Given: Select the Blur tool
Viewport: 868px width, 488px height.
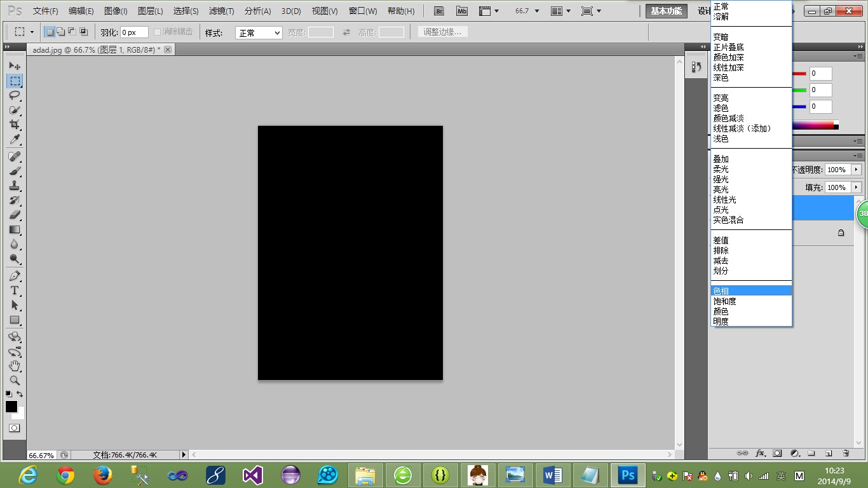Looking at the screenshot, I should pyautogui.click(x=15, y=244).
